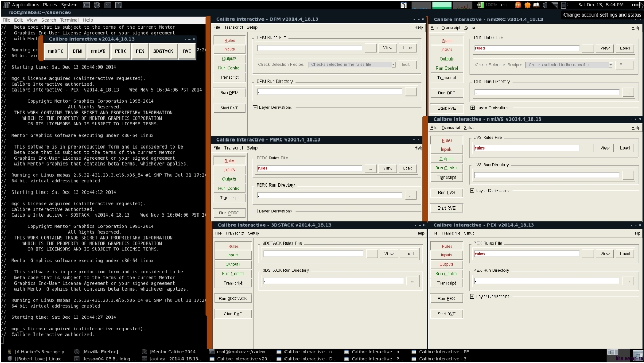Click Run DRC button
This screenshot has width=644, height=363.
tap(447, 93)
